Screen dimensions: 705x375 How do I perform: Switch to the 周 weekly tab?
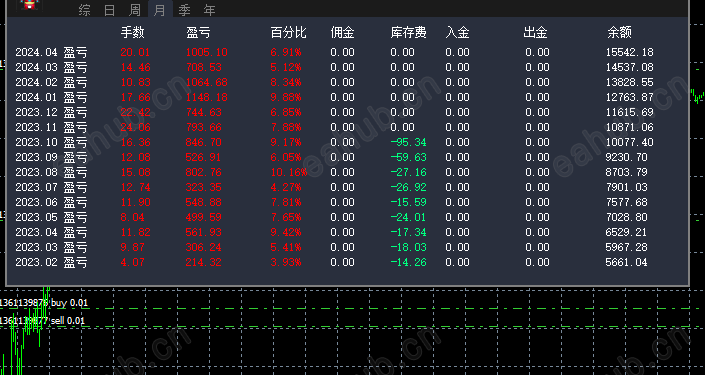(134, 10)
